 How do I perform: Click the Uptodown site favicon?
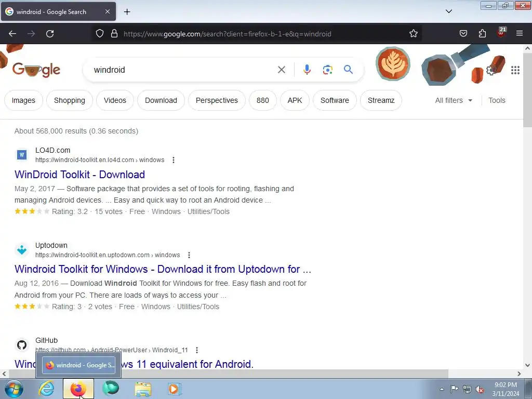coord(22,250)
